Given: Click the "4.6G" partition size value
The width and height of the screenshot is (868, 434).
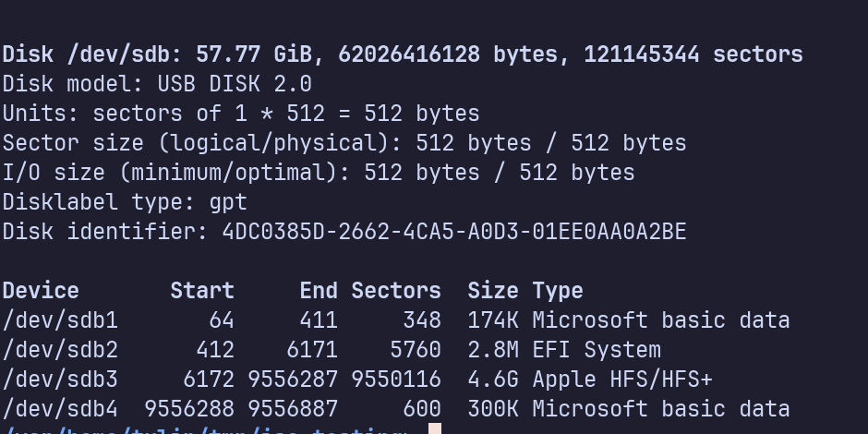Looking at the screenshot, I should (x=492, y=380).
